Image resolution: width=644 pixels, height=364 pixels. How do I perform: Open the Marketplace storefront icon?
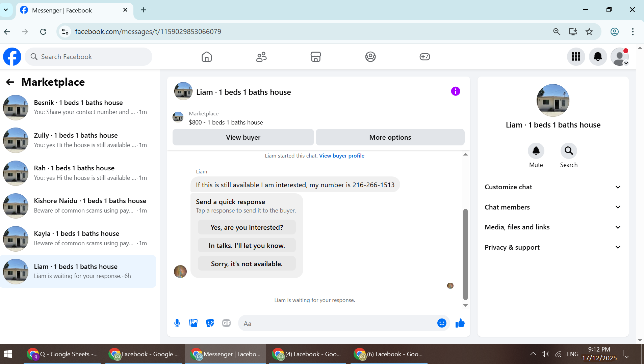click(x=316, y=57)
